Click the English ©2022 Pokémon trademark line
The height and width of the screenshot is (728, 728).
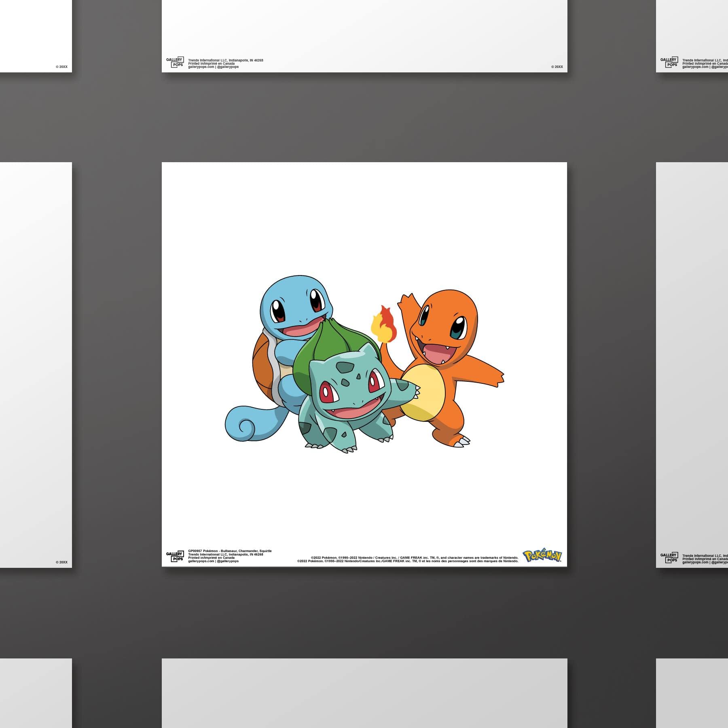click(415, 558)
